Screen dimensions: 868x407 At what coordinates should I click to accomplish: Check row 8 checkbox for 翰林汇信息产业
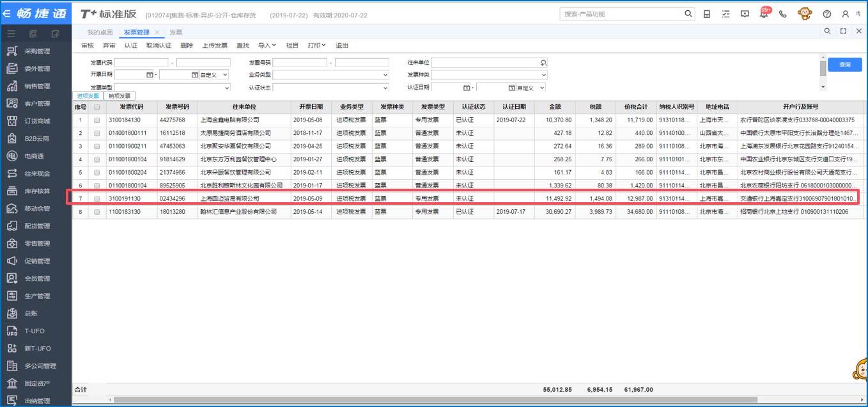(x=97, y=212)
